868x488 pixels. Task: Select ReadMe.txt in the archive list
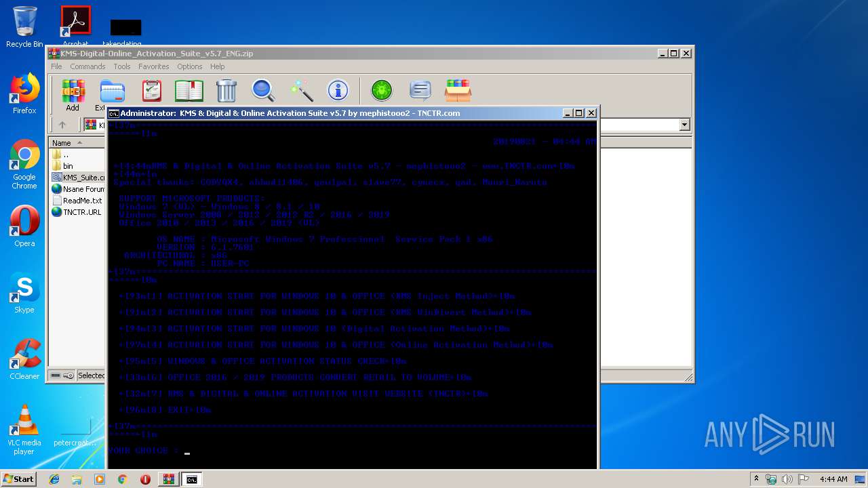pos(78,200)
